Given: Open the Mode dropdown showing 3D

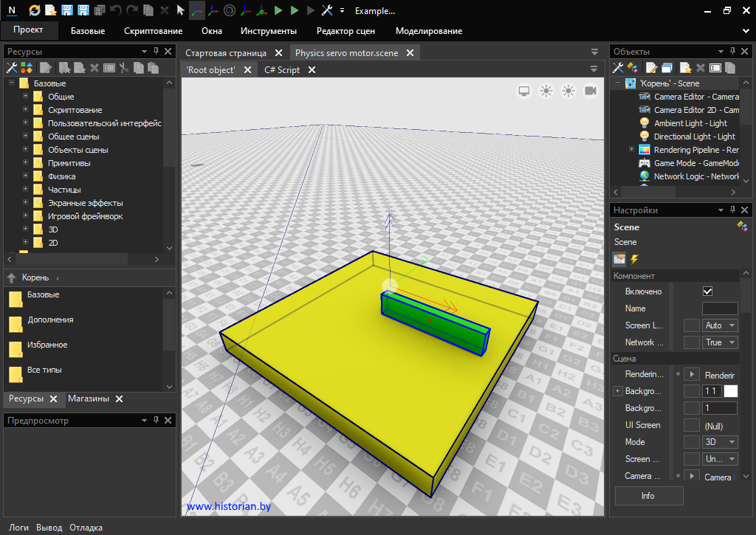Looking at the screenshot, I should point(720,442).
